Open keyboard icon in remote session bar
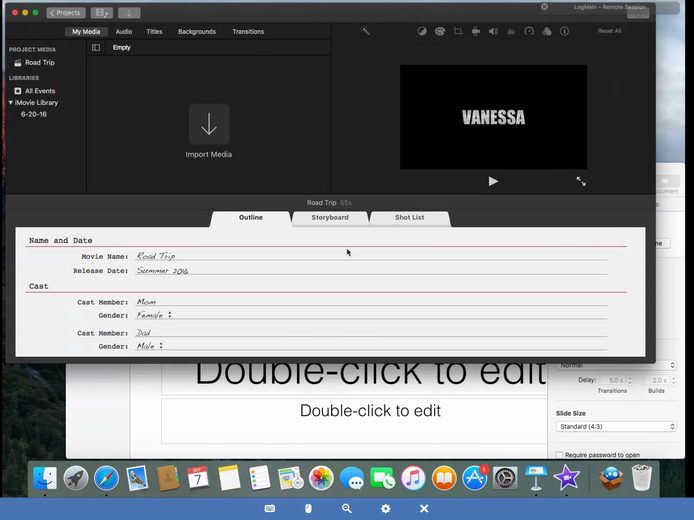 (x=270, y=508)
